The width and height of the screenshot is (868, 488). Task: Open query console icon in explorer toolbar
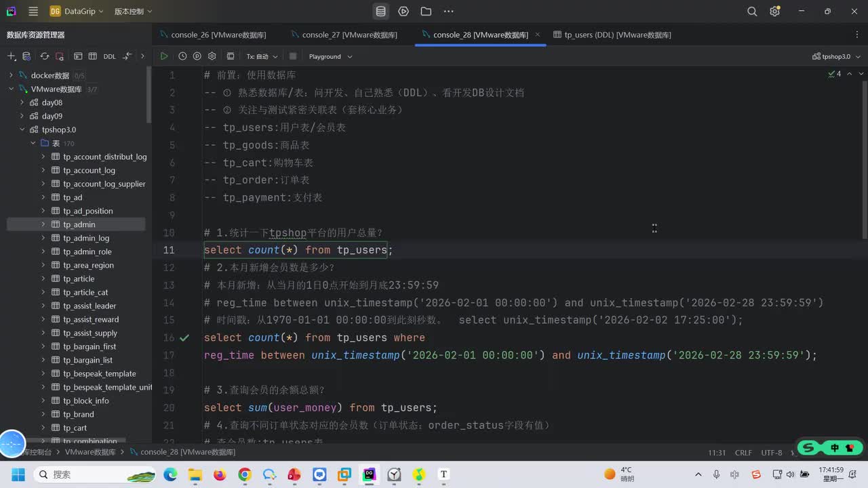(78, 56)
